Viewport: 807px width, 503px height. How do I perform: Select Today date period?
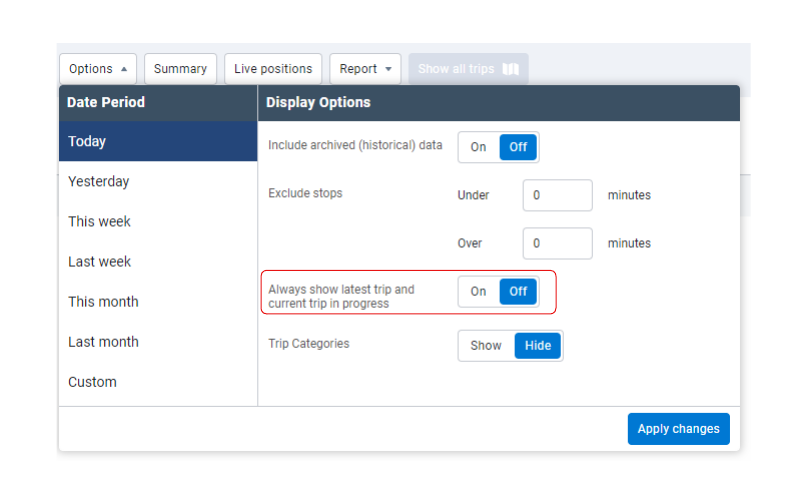coord(158,141)
